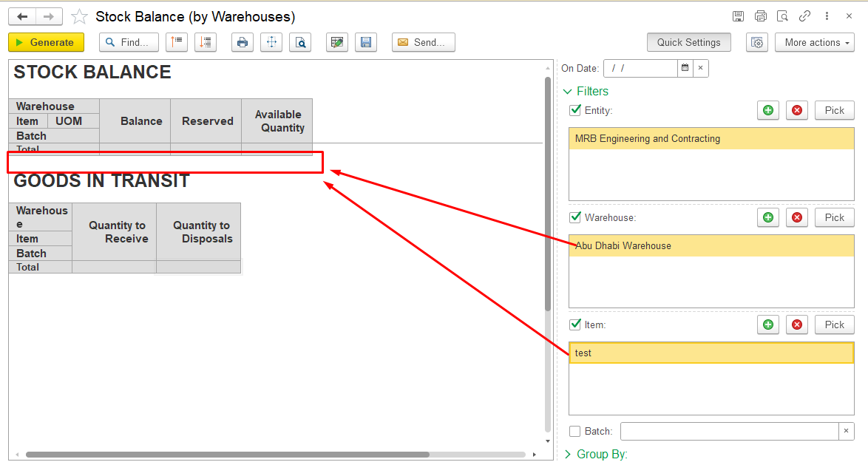
Task: Click green add button for Entity filter
Action: [x=768, y=110]
